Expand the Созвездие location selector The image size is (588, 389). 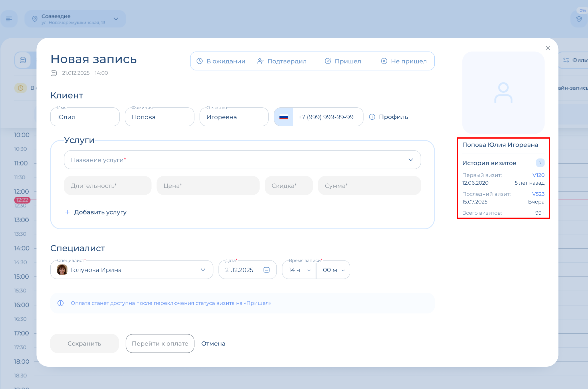pos(75,19)
